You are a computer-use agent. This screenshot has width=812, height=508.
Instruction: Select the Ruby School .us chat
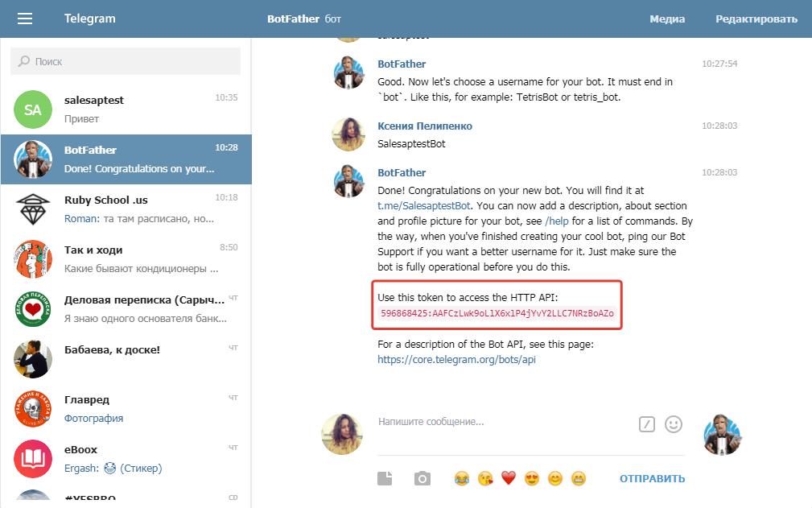pos(126,209)
